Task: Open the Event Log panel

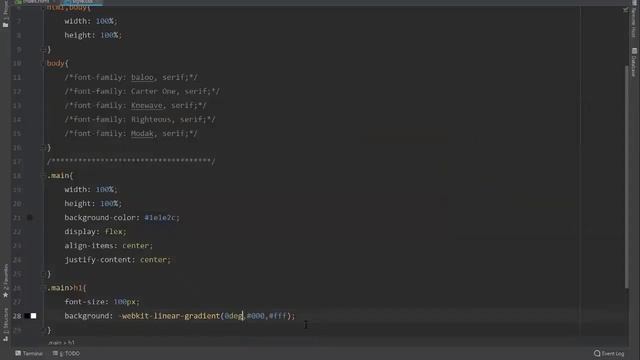Action: 609,353
